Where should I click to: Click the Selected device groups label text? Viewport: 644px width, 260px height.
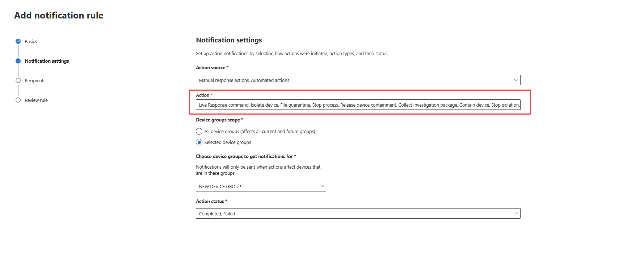tap(227, 142)
